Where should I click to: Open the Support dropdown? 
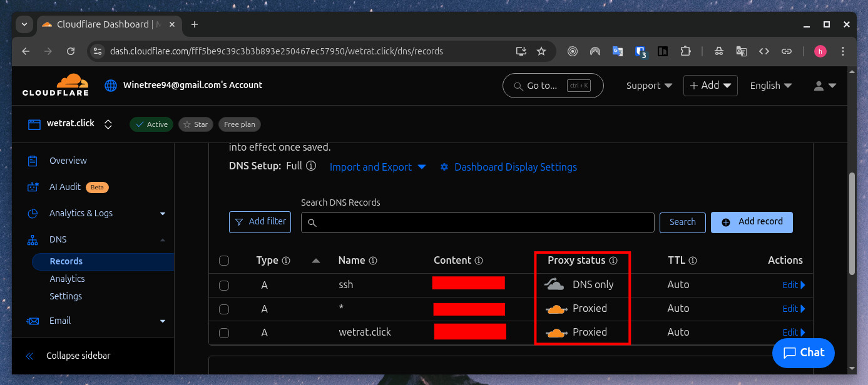click(649, 86)
